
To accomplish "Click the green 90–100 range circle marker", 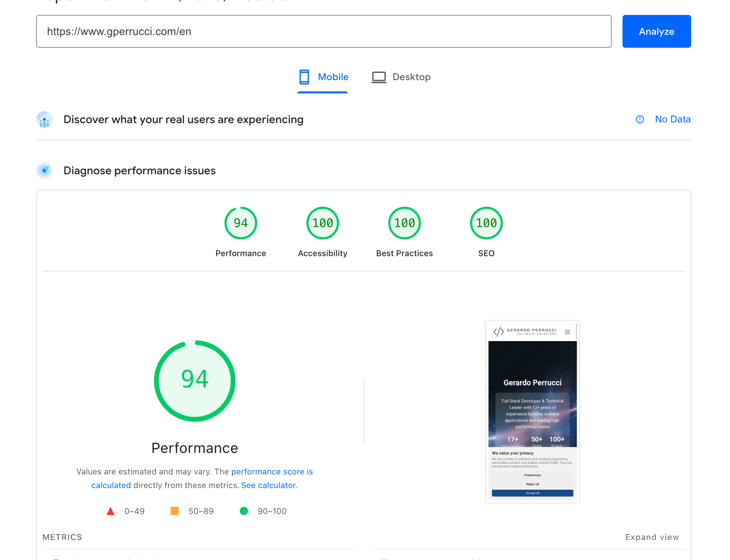I will tap(244, 511).
